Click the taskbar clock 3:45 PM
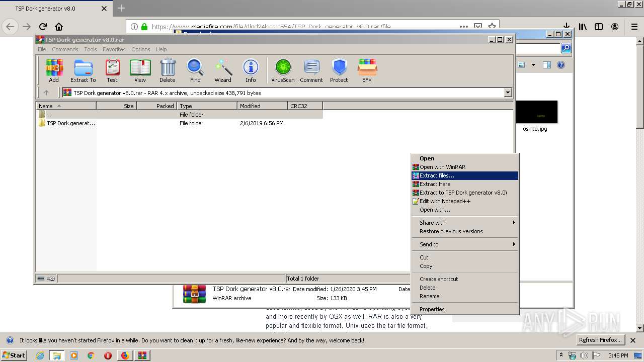Image resolution: width=644 pixels, height=362 pixels. (618, 355)
